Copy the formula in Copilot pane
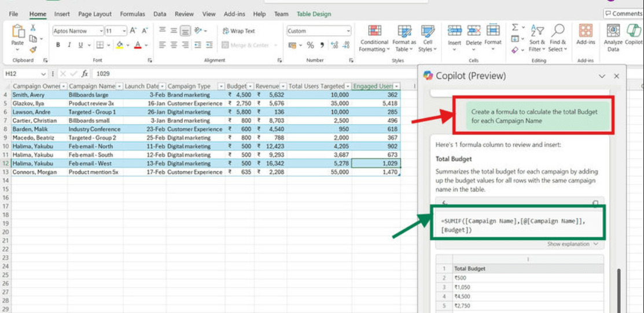The image size is (644, 313). coord(595,203)
